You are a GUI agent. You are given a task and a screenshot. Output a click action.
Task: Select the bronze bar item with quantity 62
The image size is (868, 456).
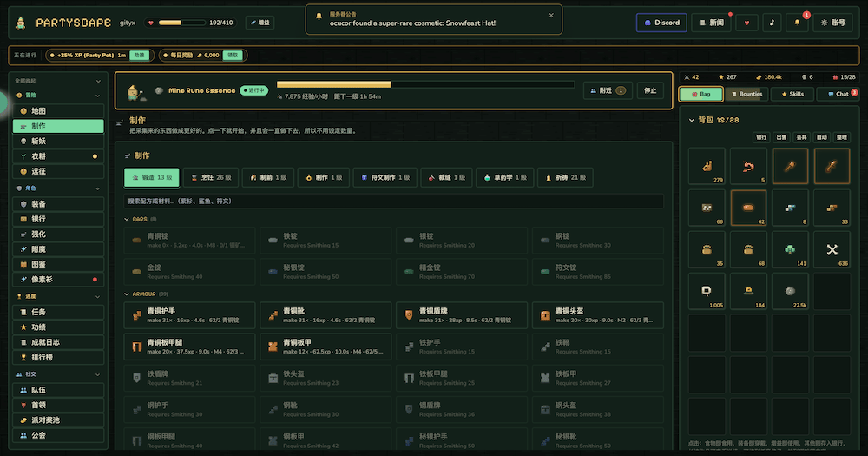point(748,208)
